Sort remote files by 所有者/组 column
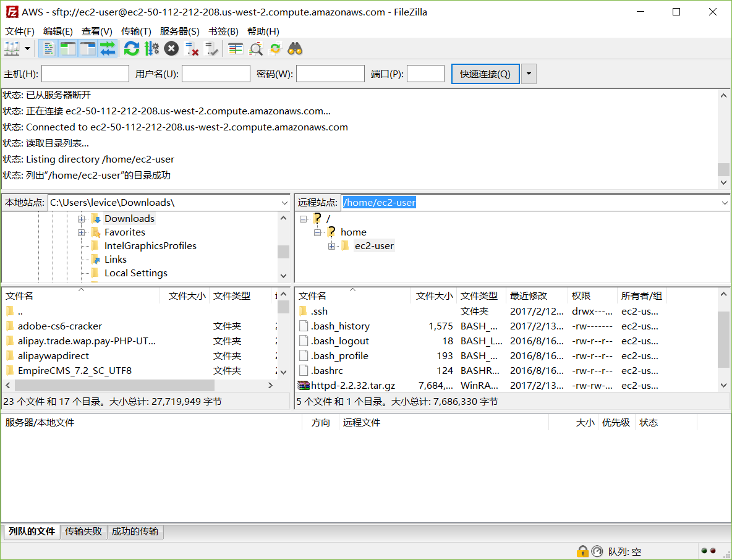Viewport: 732px width, 560px height. click(642, 296)
